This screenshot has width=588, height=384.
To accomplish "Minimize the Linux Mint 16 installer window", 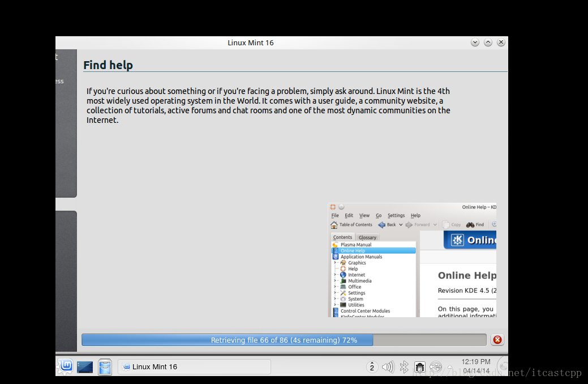I will (x=475, y=42).
